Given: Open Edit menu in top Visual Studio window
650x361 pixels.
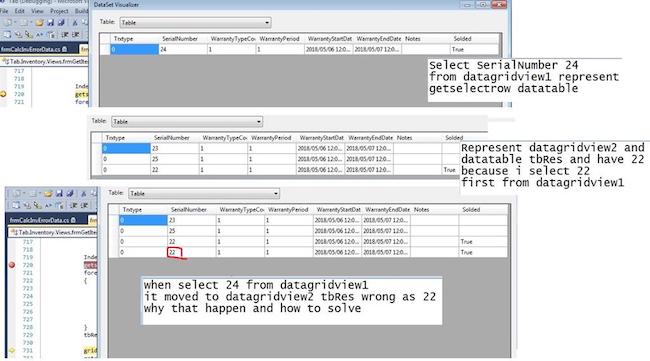Looking at the screenshot, I should tap(19, 11).
